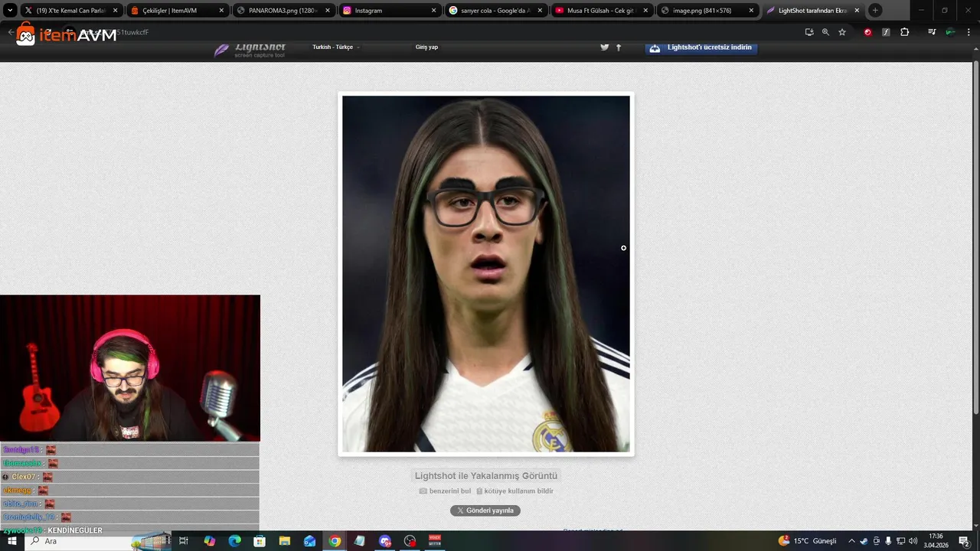Open a new browser tab
This screenshot has height=551, width=980.
tap(875, 11)
